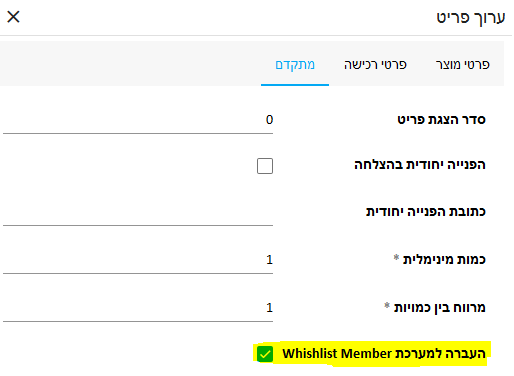Image resolution: width=514 pixels, height=376 pixels.
Task: Click the כמות מינימלית value field
Action: click(138, 260)
